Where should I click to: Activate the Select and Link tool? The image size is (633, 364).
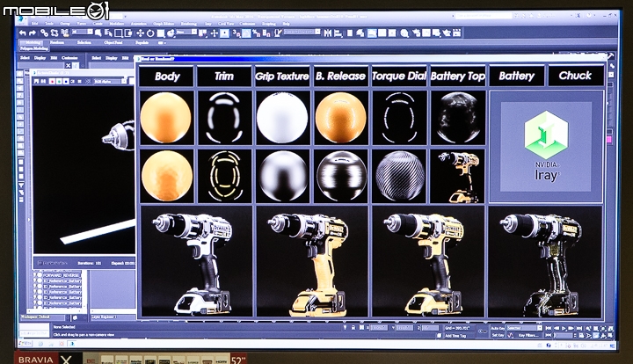(x=45, y=33)
